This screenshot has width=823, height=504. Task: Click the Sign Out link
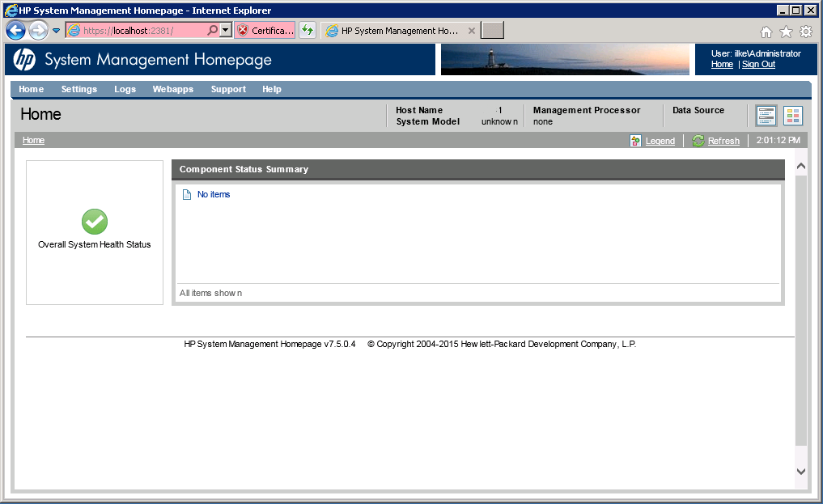[x=758, y=64]
